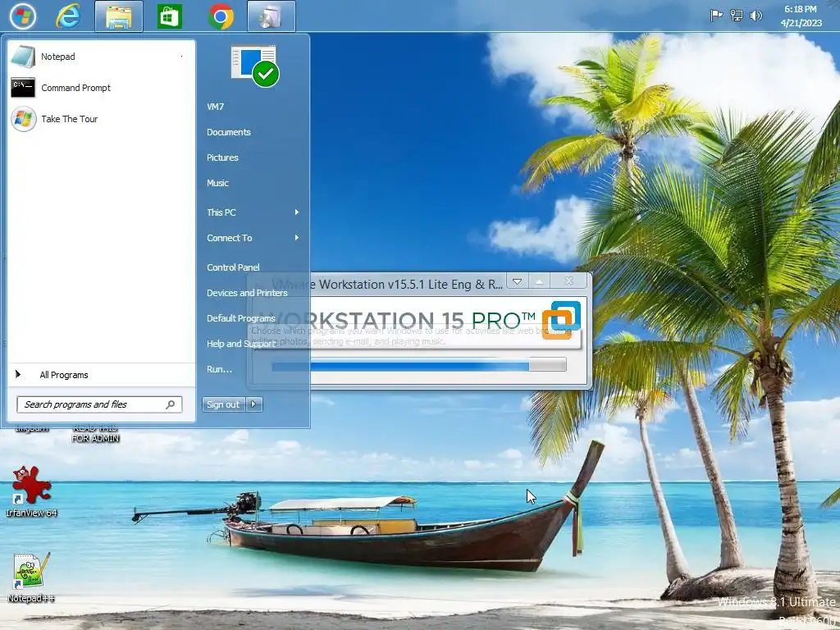
Task: Click the VMware Workstation logo icon
Action: tap(561, 321)
